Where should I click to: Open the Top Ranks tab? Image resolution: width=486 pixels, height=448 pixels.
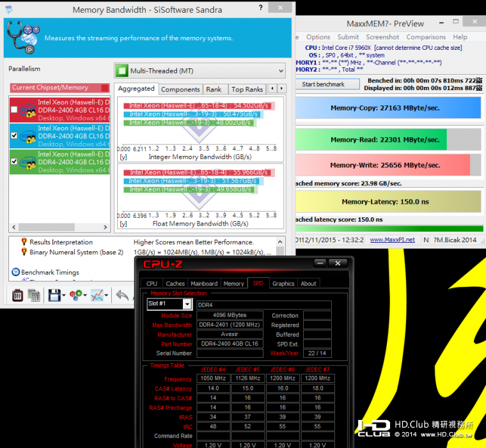(x=247, y=89)
